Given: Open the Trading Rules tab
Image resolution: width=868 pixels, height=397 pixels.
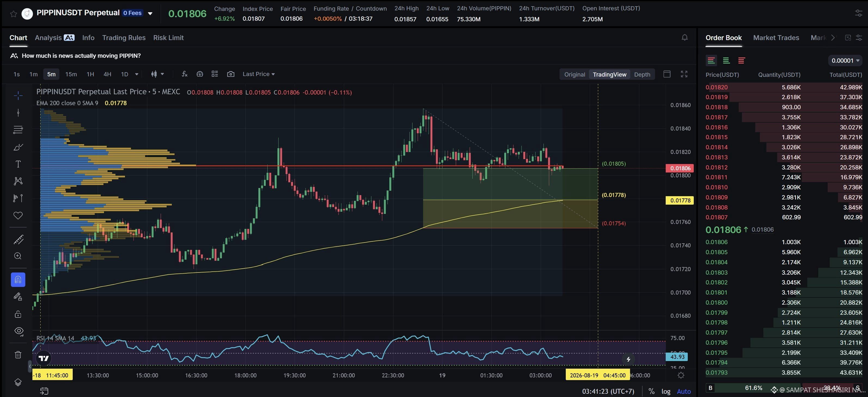Looking at the screenshot, I should [x=124, y=38].
